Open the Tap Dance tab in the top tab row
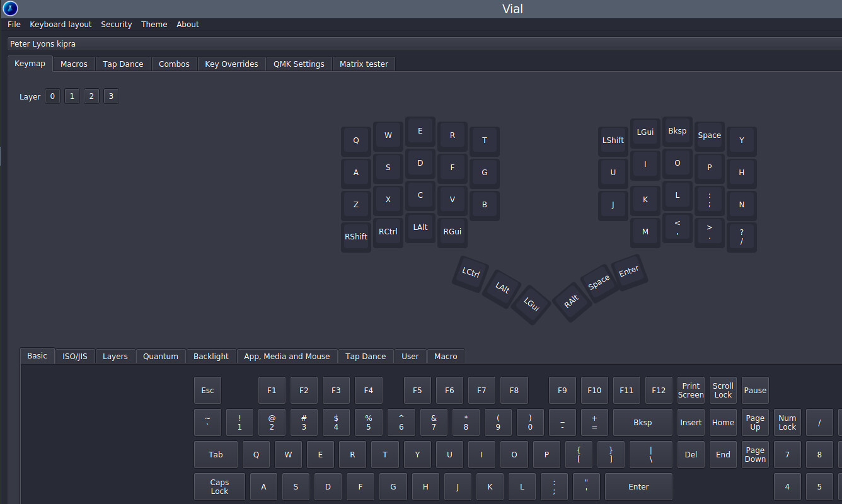 coord(123,64)
